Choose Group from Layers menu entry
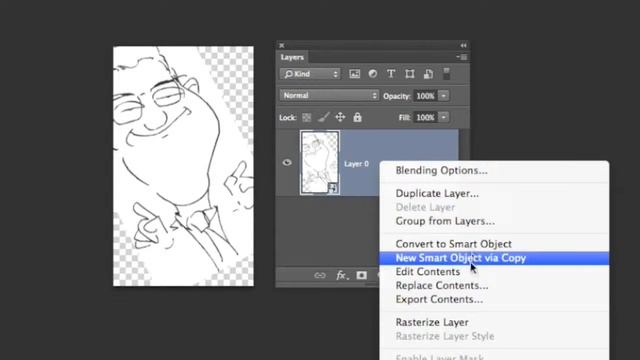 494,221
